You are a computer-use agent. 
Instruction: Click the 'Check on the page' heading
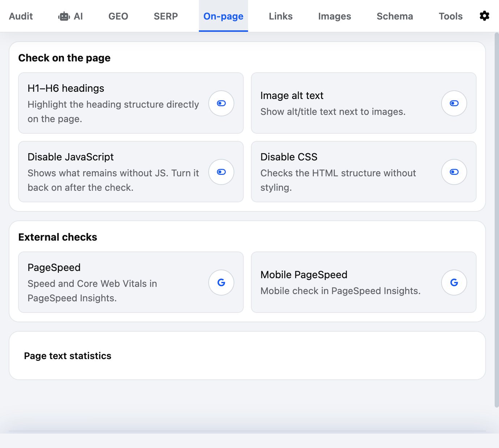point(64,58)
